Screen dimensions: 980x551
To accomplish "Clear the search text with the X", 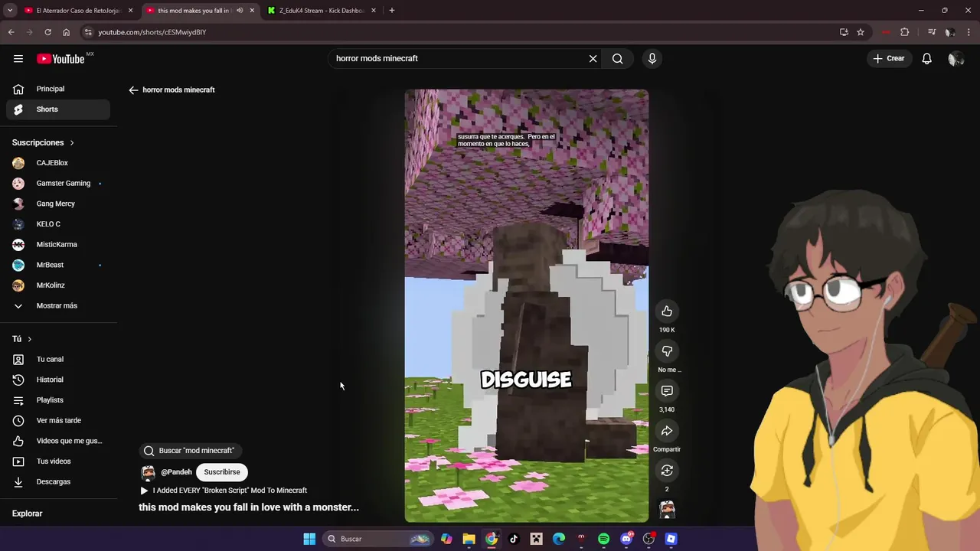I will (x=593, y=58).
